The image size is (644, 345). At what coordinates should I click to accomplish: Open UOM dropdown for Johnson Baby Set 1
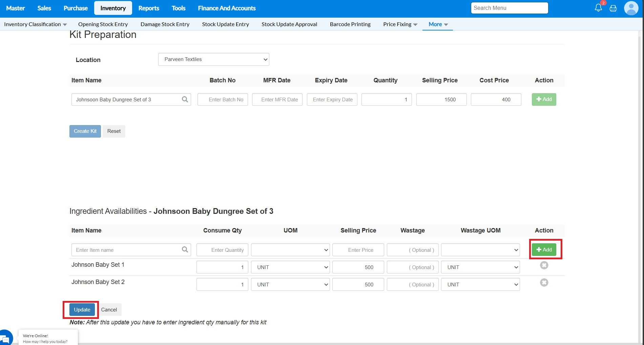coord(290,267)
